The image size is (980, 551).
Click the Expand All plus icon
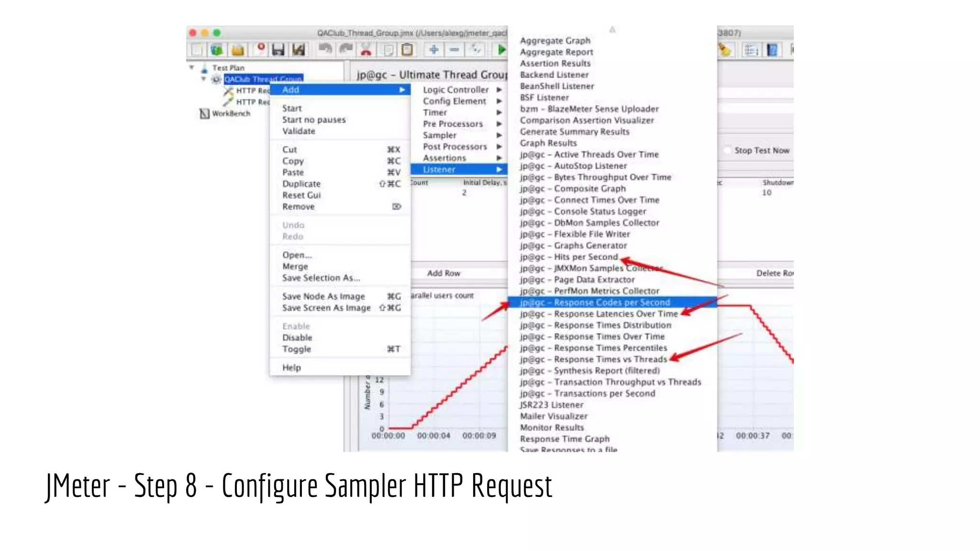point(434,50)
